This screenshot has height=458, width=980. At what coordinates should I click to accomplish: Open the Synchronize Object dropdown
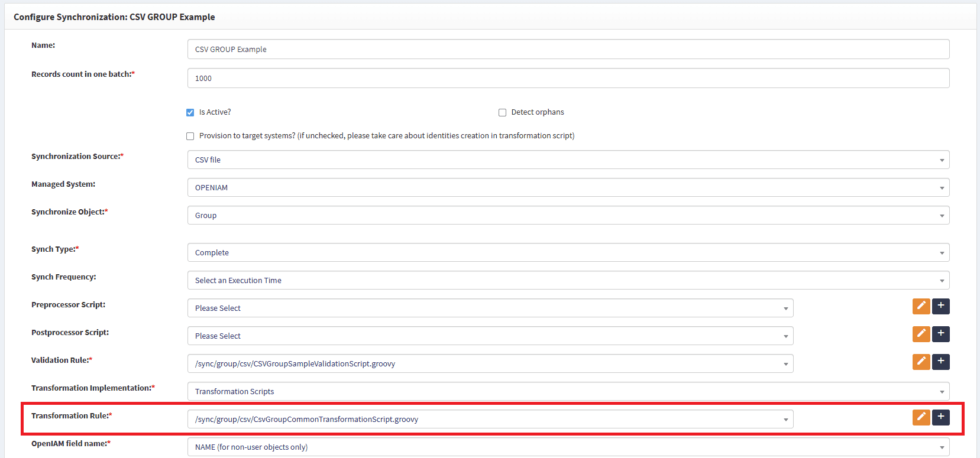(568, 215)
